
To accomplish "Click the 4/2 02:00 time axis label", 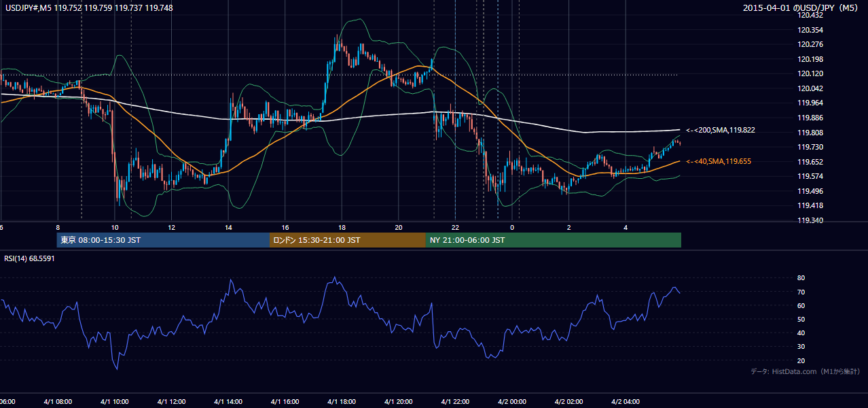I will 568,401.
